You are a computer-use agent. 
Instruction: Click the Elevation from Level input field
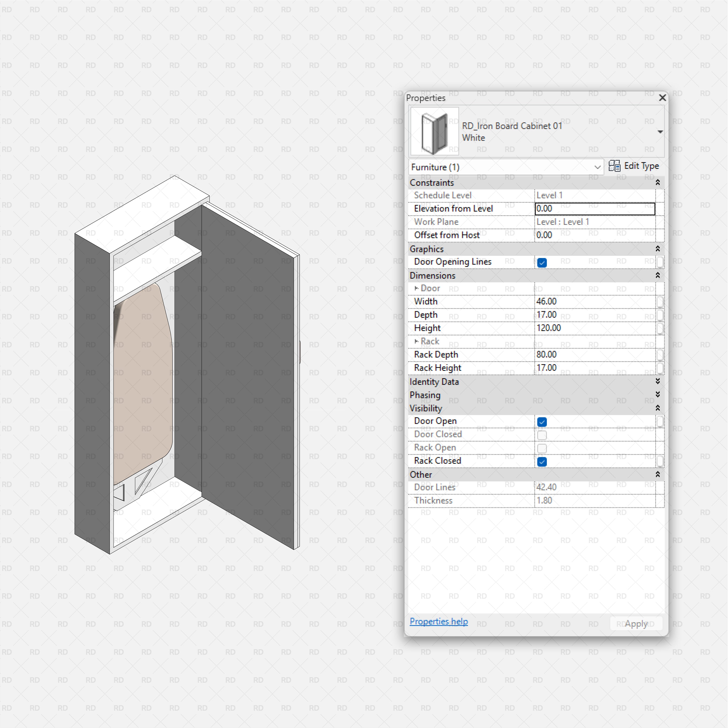[595, 208]
